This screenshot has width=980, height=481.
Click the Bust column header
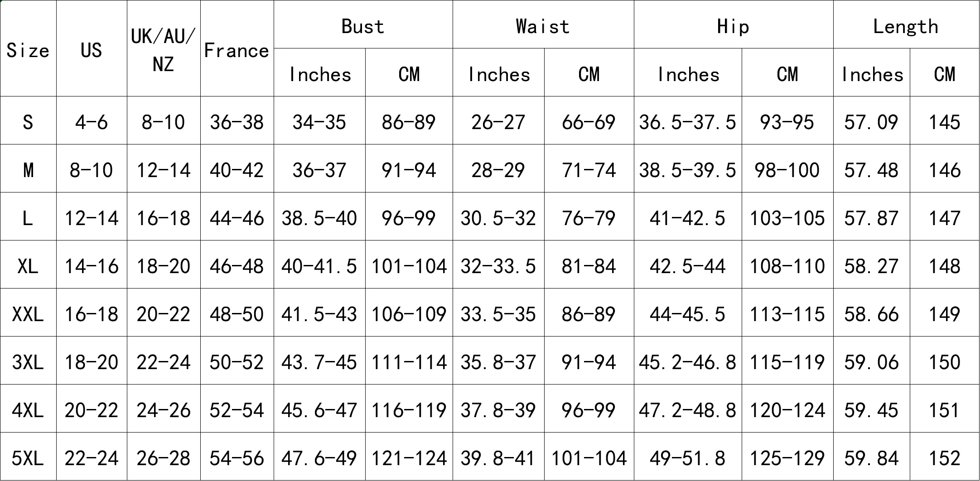click(x=363, y=26)
